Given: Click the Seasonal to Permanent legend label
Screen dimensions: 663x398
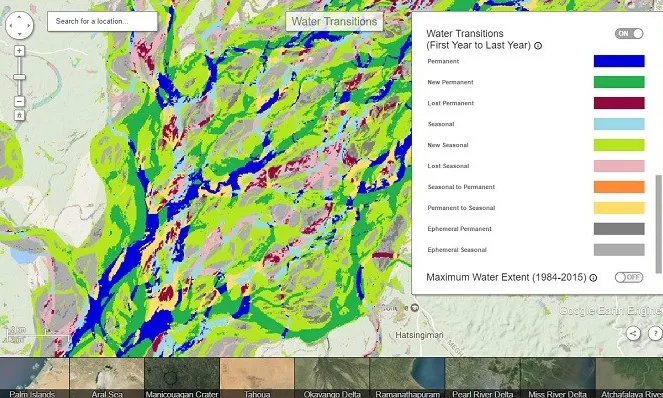Looking at the screenshot, I should pyautogui.click(x=461, y=187).
